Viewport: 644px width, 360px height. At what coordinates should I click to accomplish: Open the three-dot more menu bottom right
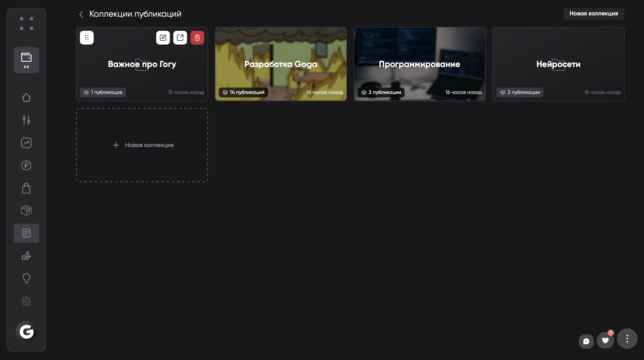627,339
